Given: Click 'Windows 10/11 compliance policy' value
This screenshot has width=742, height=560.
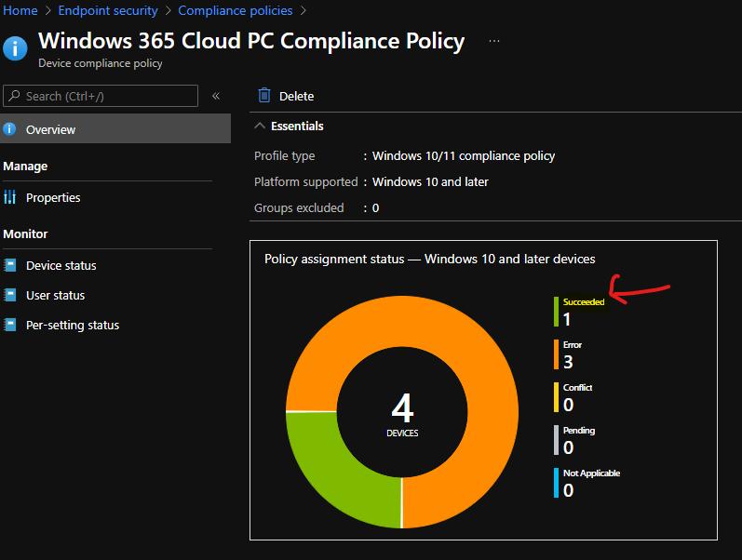Looking at the screenshot, I should [x=464, y=156].
